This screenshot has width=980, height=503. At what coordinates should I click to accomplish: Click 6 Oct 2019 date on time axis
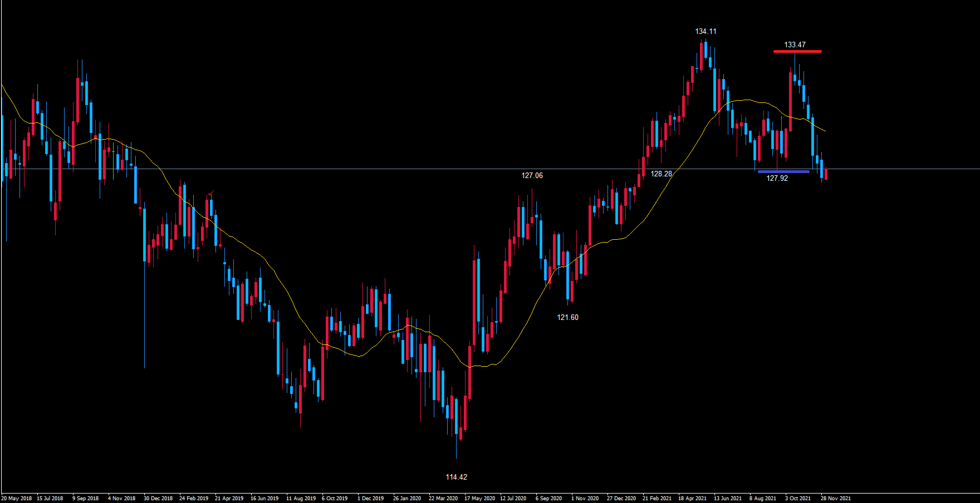pyautogui.click(x=335, y=498)
